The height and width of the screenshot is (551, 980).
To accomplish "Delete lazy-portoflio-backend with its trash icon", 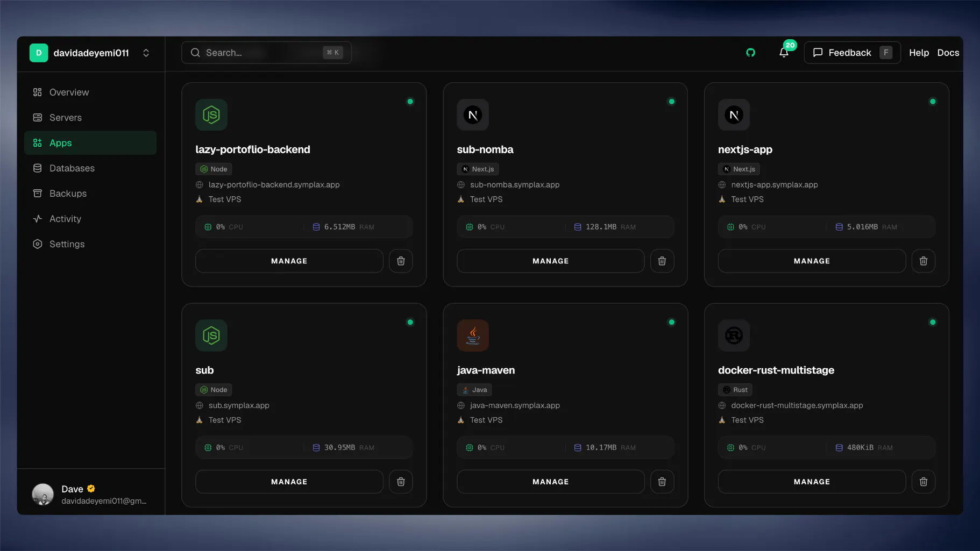I will point(401,261).
